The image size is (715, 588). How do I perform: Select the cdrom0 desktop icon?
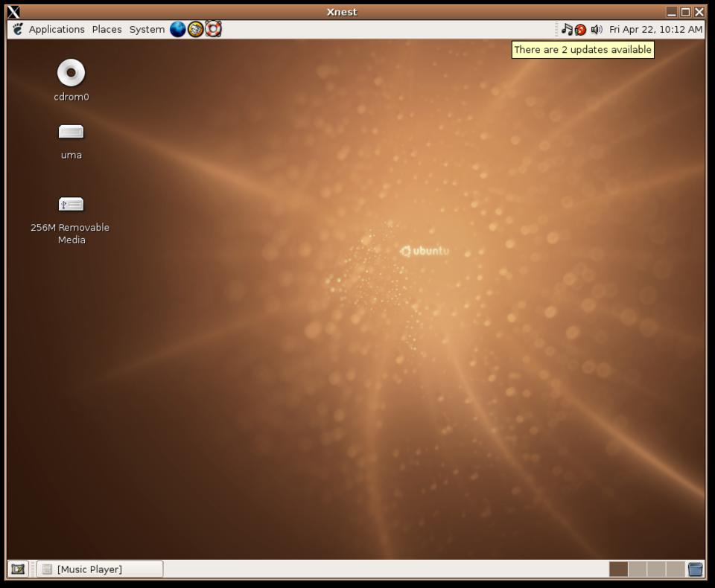[71, 73]
